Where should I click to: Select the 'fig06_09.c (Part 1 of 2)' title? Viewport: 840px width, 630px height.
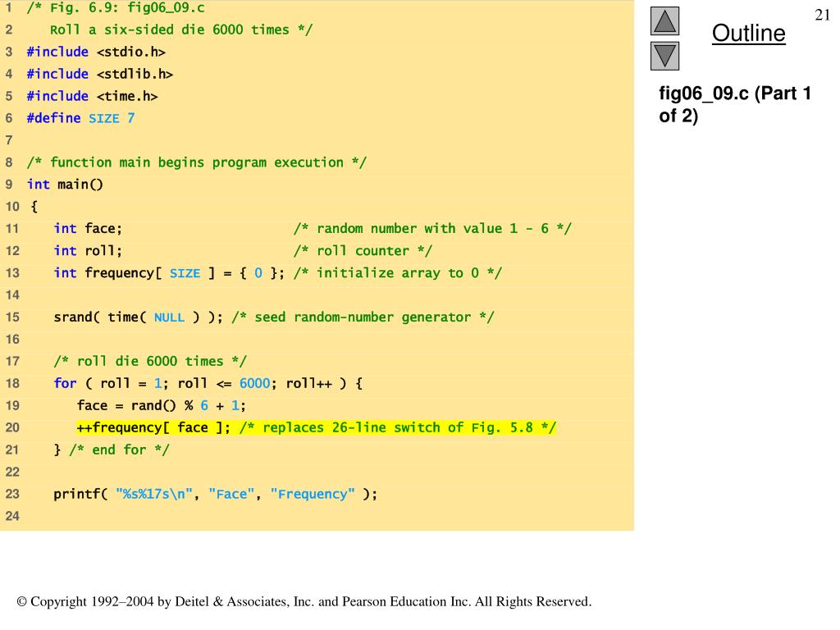(x=734, y=104)
